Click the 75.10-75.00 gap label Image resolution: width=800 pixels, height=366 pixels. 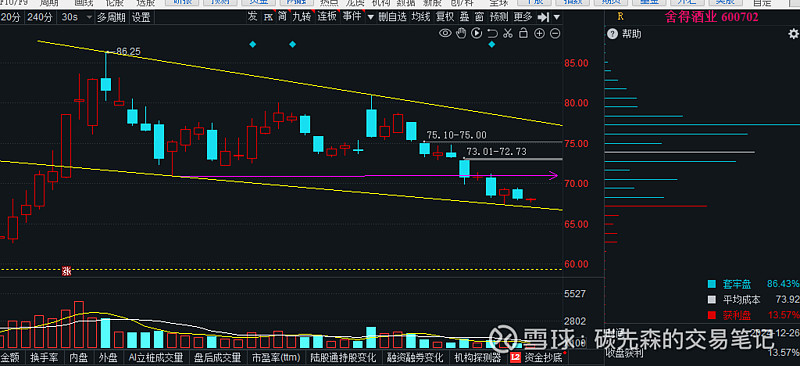click(x=456, y=135)
